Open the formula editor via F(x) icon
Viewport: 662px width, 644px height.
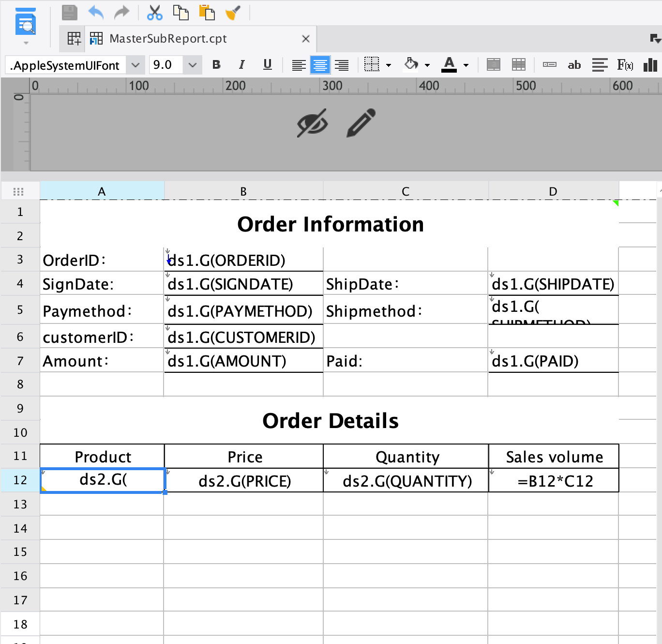(625, 64)
